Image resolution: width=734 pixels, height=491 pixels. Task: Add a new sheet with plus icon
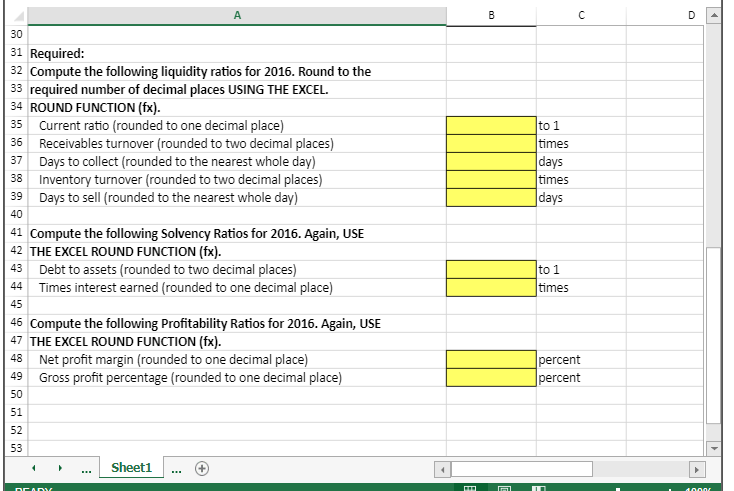(202, 469)
